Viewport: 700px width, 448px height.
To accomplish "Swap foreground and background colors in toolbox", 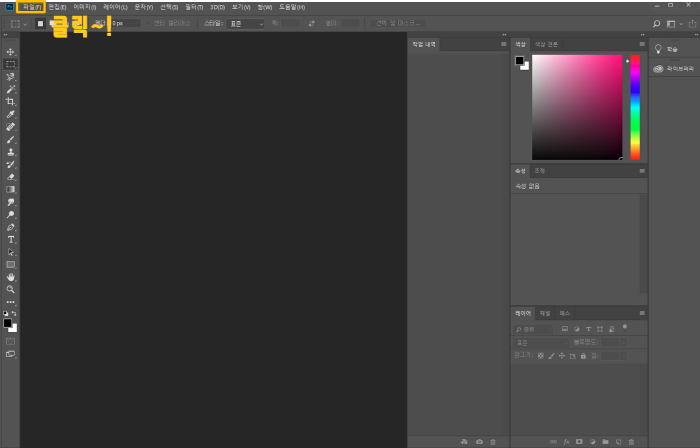I will tap(14, 314).
